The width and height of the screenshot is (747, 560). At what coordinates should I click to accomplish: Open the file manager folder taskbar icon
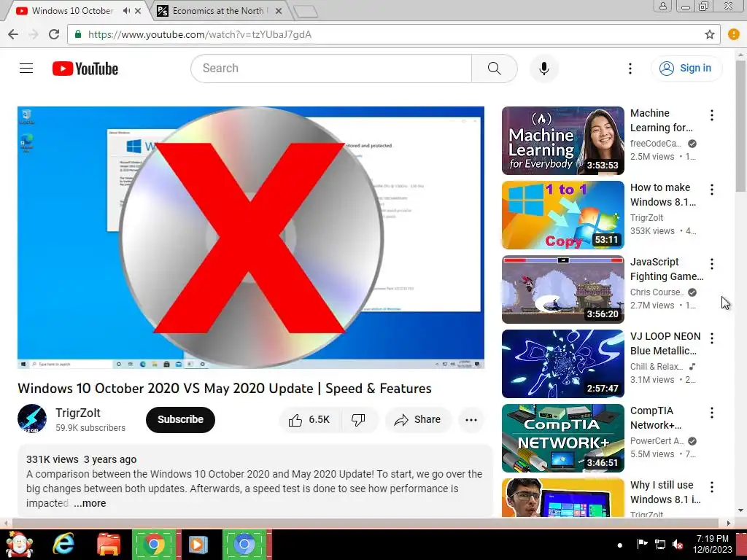pyautogui.click(x=109, y=544)
